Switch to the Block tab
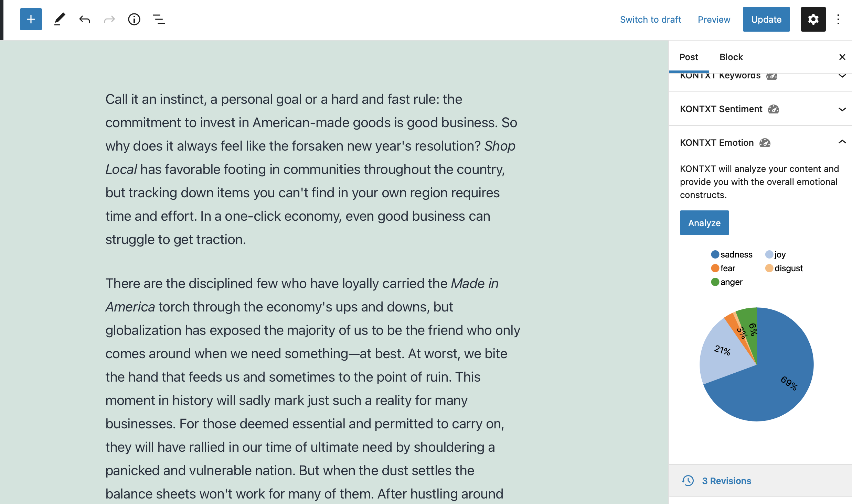The width and height of the screenshot is (852, 504). pyautogui.click(x=731, y=57)
